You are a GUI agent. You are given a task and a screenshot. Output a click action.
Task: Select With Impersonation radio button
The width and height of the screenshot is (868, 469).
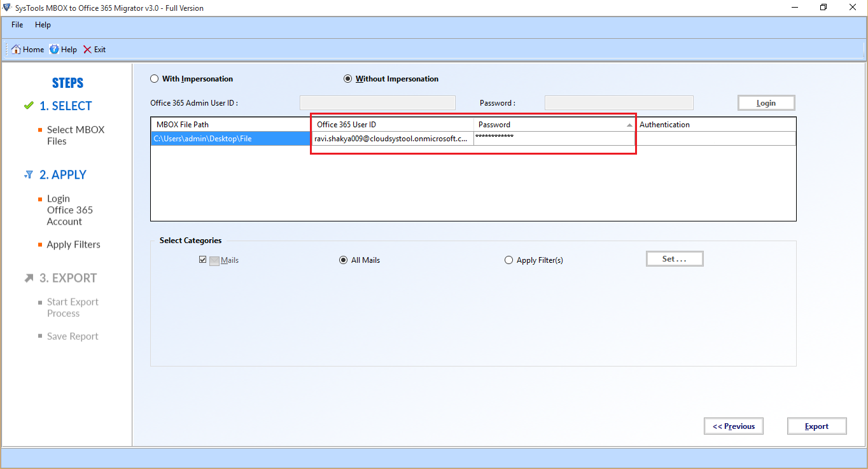154,79
